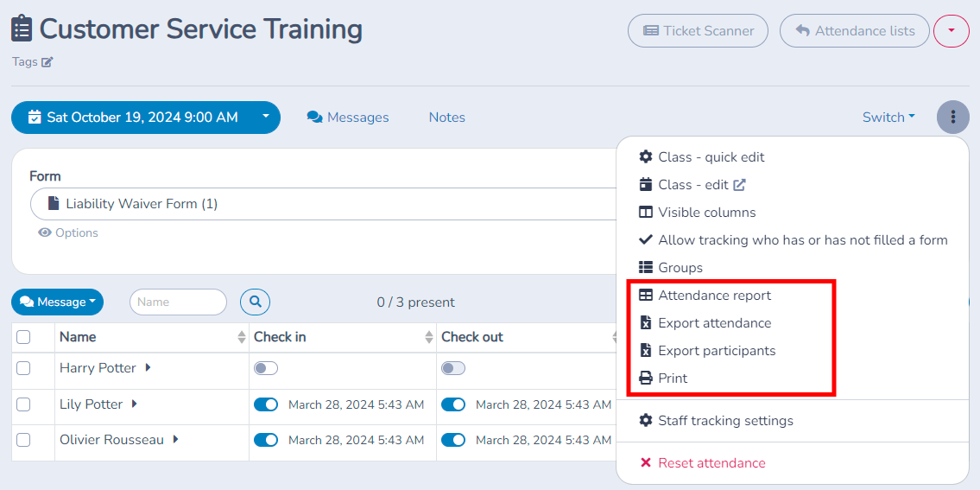The width and height of the screenshot is (980, 490).
Task: Open Staff tracking settings
Action: (717, 421)
